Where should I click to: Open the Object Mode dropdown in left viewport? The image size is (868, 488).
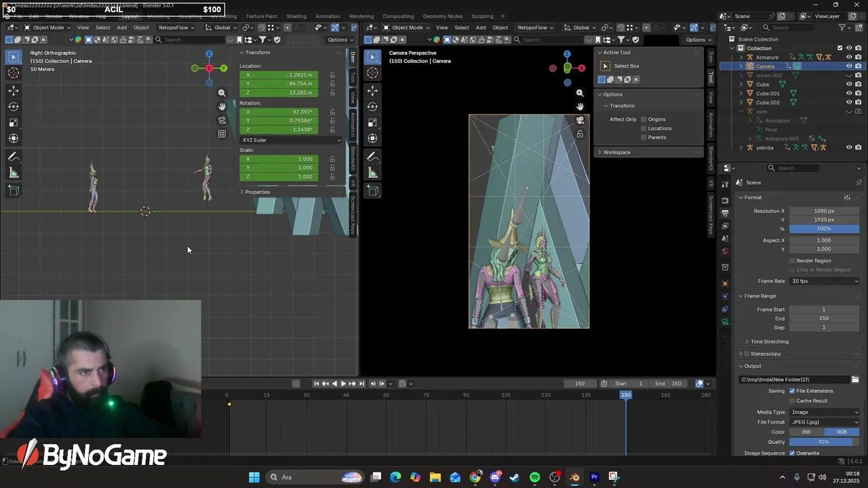click(x=46, y=28)
